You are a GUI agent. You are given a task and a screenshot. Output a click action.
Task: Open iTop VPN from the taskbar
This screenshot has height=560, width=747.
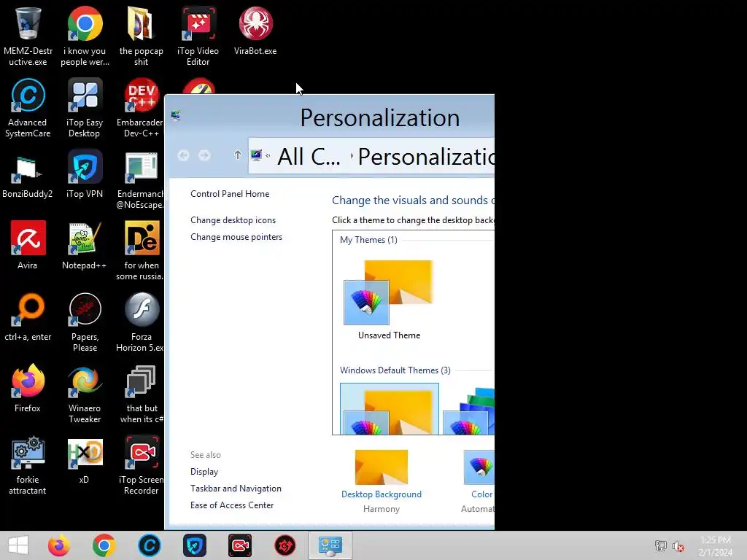194,545
